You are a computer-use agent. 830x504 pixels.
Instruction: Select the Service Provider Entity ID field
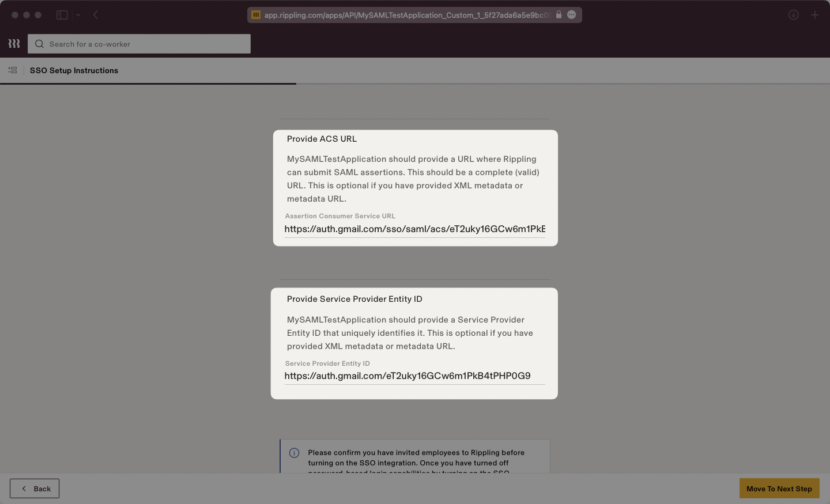point(414,376)
